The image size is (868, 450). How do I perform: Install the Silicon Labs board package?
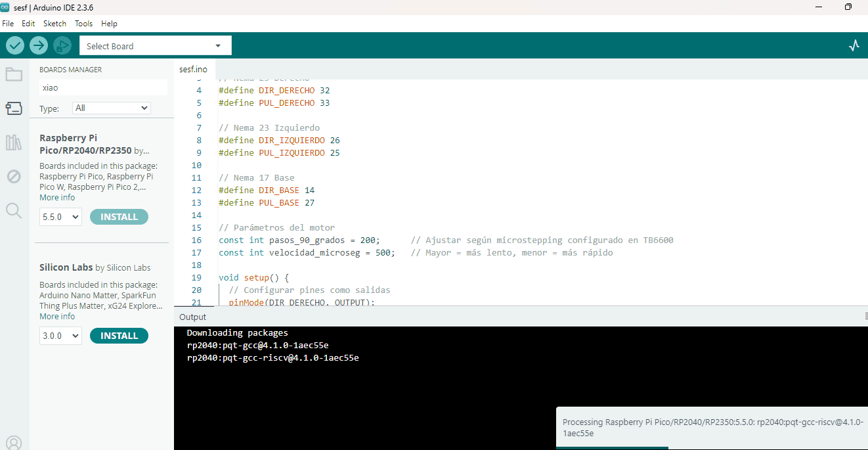pyautogui.click(x=119, y=336)
